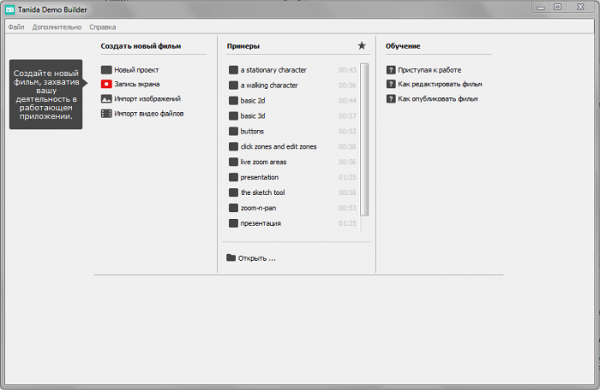Select Импорт видео файлов
This screenshot has height=390, width=600.
click(149, 114)
